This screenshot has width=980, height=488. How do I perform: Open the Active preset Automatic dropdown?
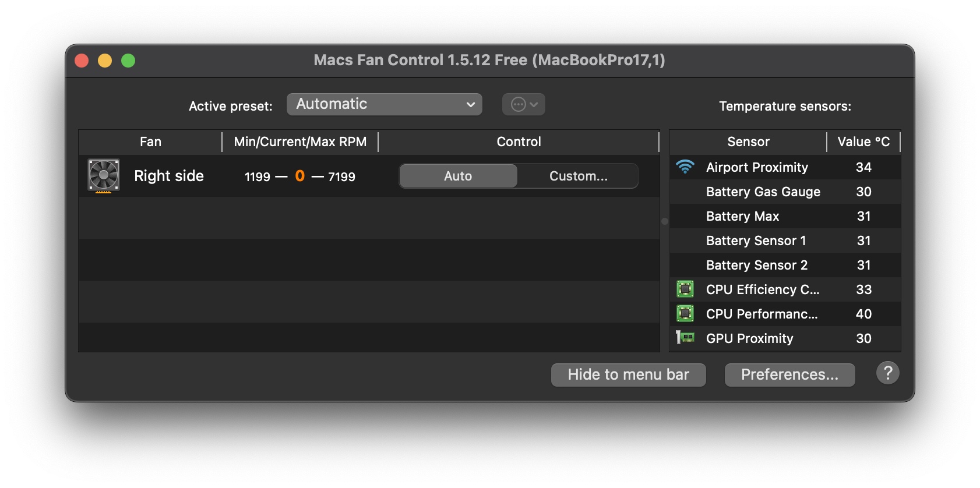[x=385, y=104]
